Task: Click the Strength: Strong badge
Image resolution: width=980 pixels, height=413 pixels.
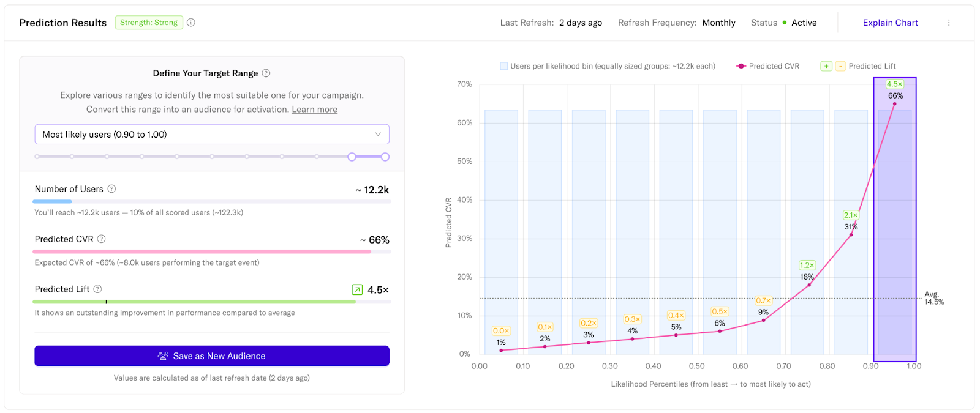Action: click(x=149, y=23)
